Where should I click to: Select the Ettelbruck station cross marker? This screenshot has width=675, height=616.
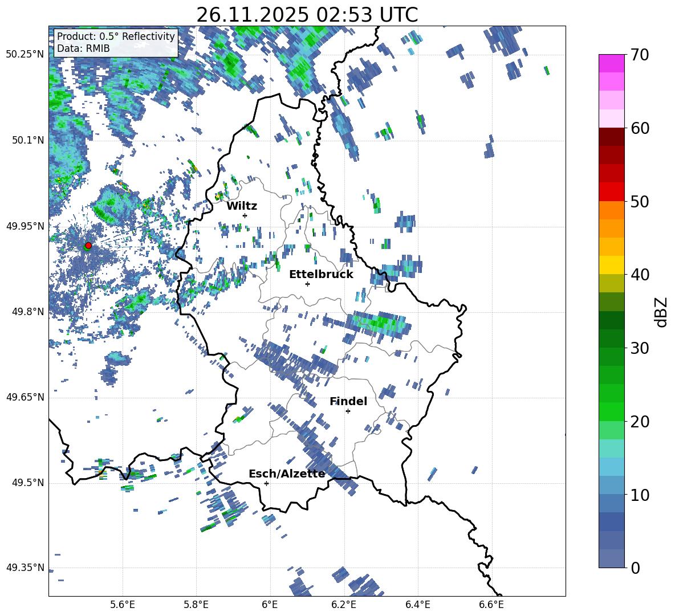[x=307, y=284]
